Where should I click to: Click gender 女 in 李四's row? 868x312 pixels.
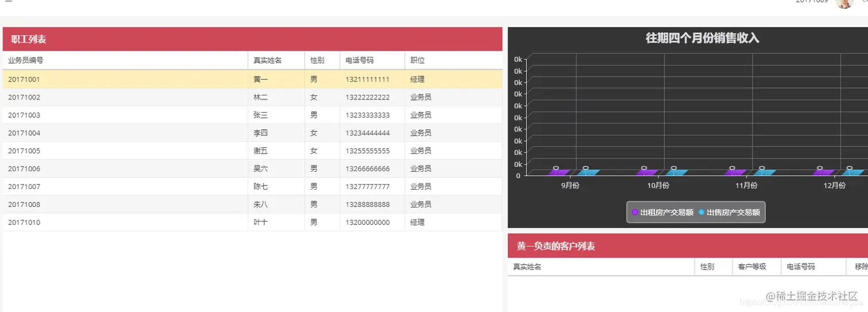[313, 133]
